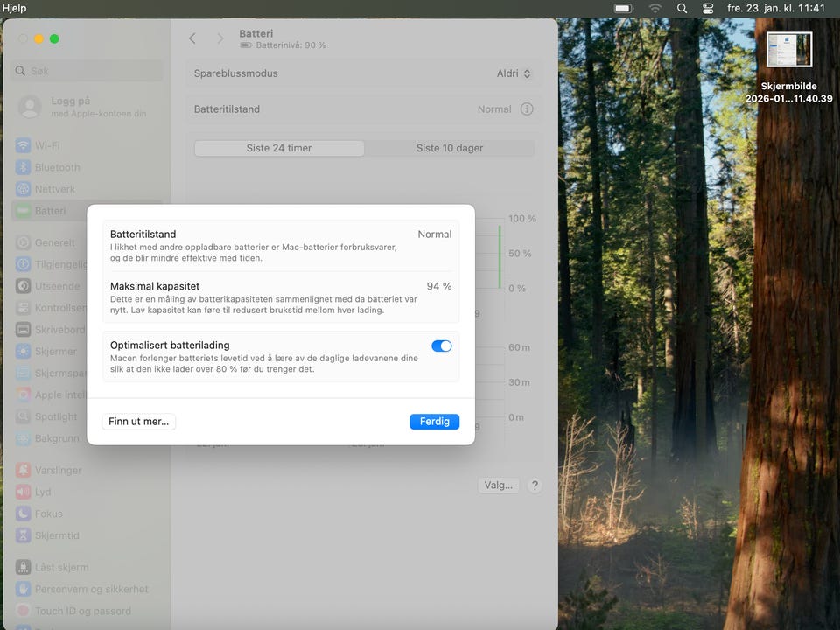
Task: Open Spotlight search in menu bar
Action: click(682, 8)
